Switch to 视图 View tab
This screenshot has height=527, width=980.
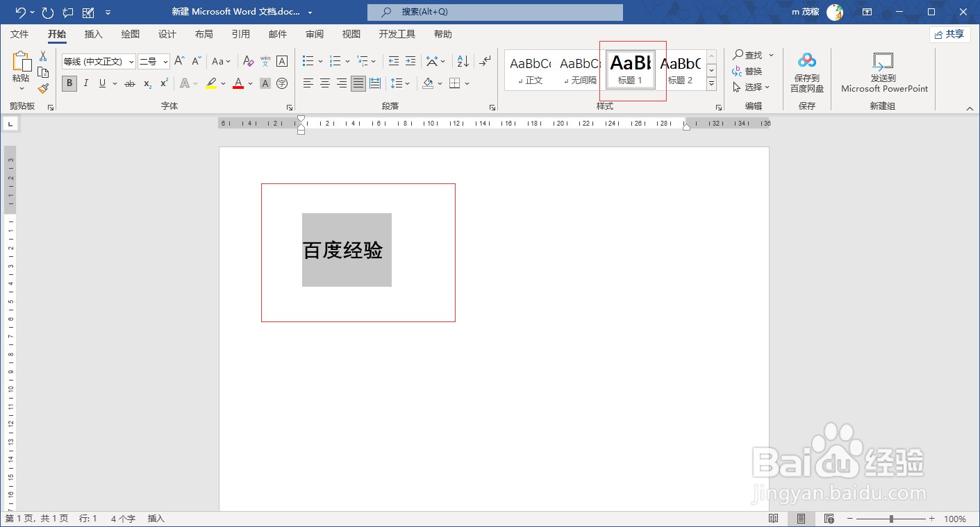click(x=351, y=34)
